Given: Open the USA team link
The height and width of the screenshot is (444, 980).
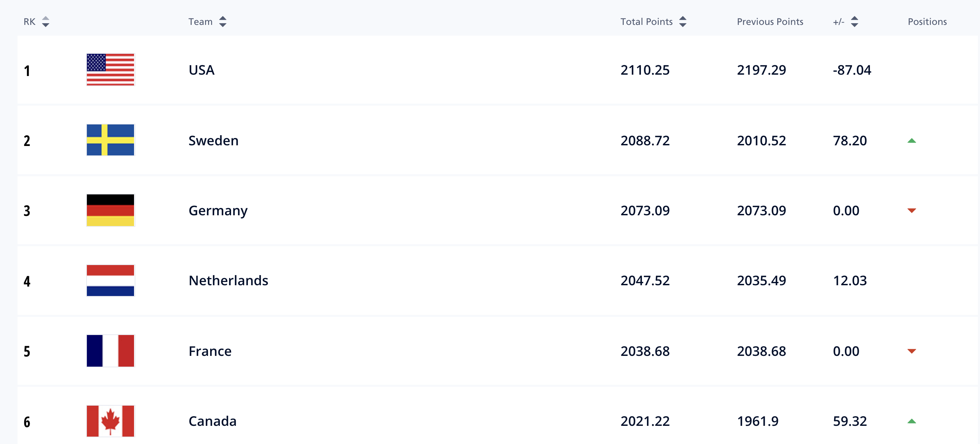Looking at the screenshot, I should coord(202,70).
